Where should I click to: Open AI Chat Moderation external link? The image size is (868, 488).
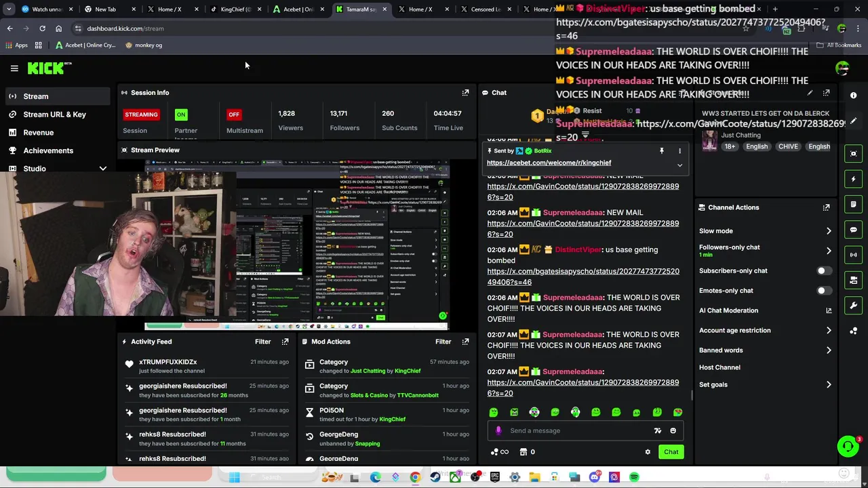[x=829, y=310]
